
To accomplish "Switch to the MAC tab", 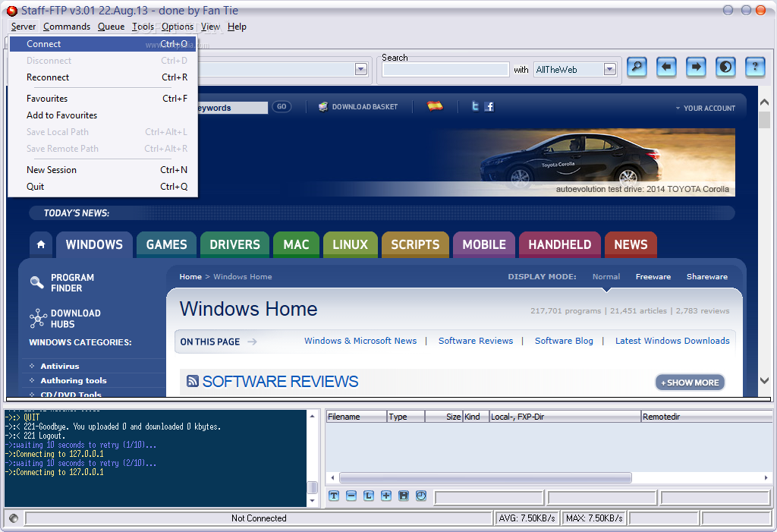I will click(297, 244).
